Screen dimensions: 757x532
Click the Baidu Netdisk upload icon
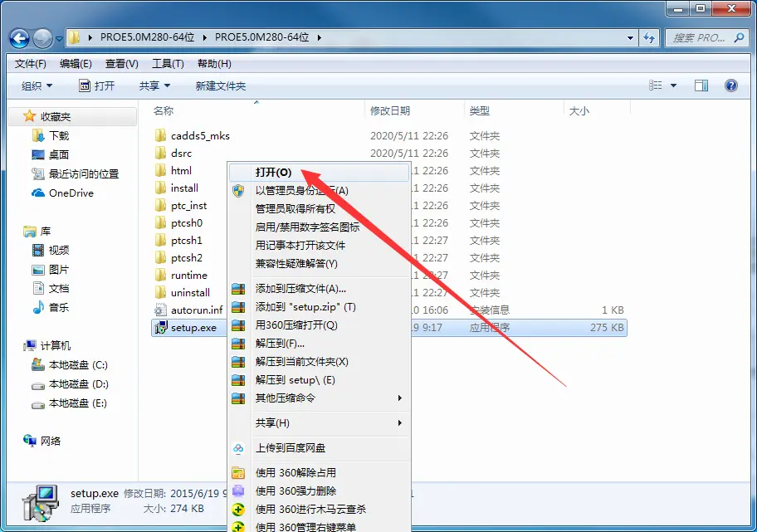point(238,448)
